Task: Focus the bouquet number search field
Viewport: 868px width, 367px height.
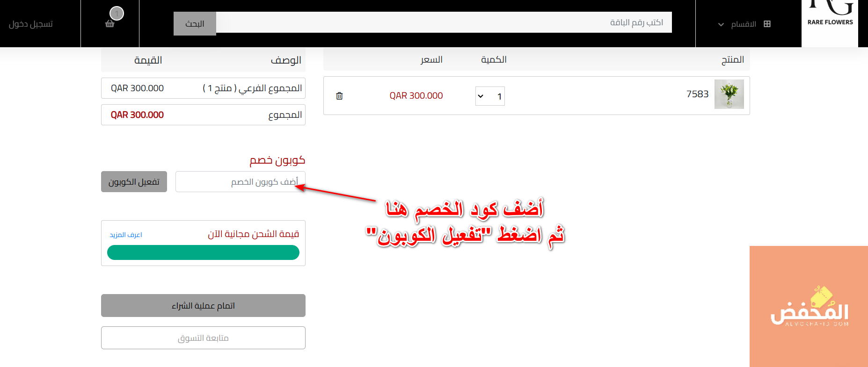Action: (x=444, y=22)
